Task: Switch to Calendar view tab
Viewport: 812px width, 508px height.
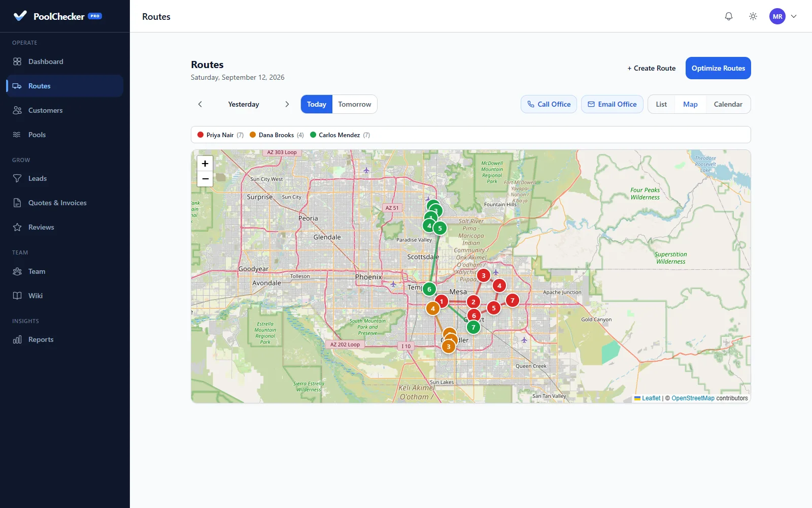Action: tap(728, 104)
